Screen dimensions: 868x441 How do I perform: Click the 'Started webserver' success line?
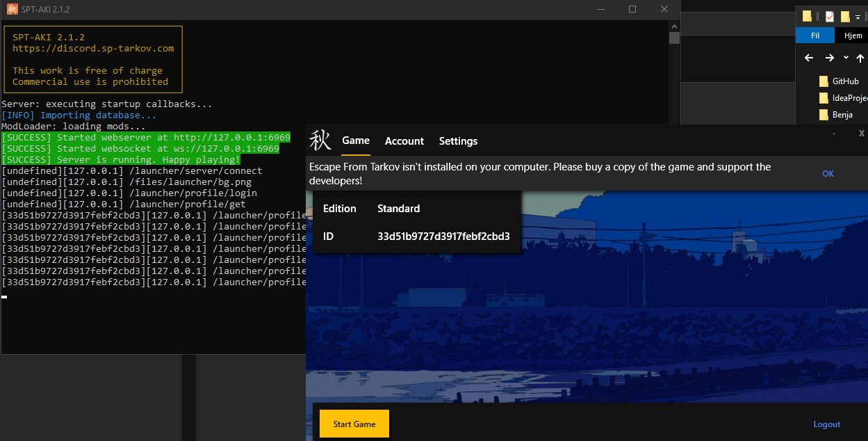(x=146, y=137)
